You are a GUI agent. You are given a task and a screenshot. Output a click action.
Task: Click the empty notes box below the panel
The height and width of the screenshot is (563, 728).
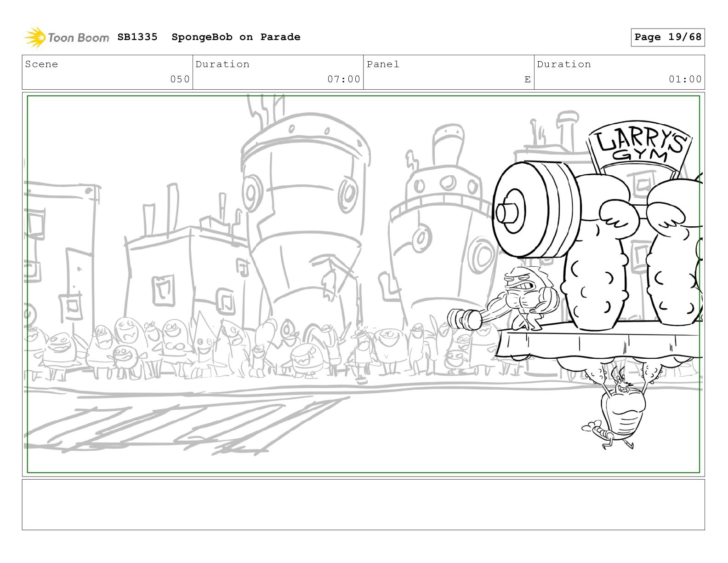coord(363,505)
